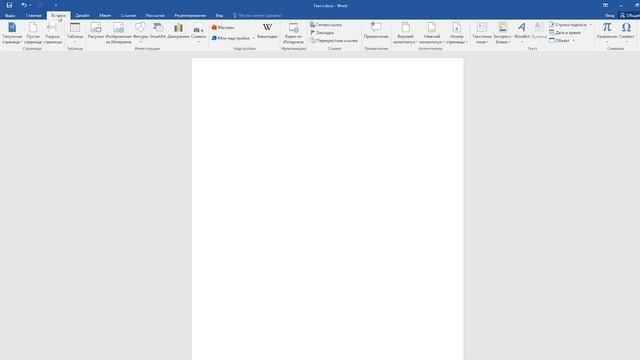640x360 pixels.
Task: Open the Таблица insert menu
Action: pos(75,33)
